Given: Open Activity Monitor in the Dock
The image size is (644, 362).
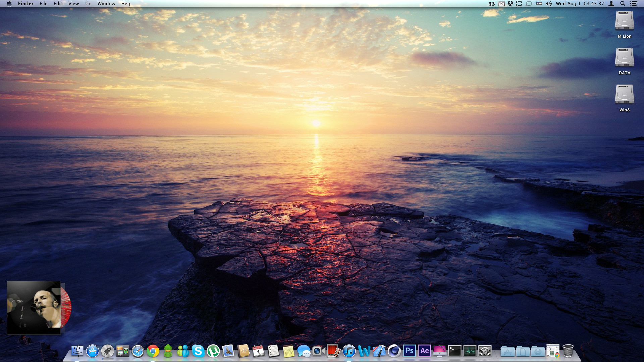Looking at the screenshot, I should (470, 351).
